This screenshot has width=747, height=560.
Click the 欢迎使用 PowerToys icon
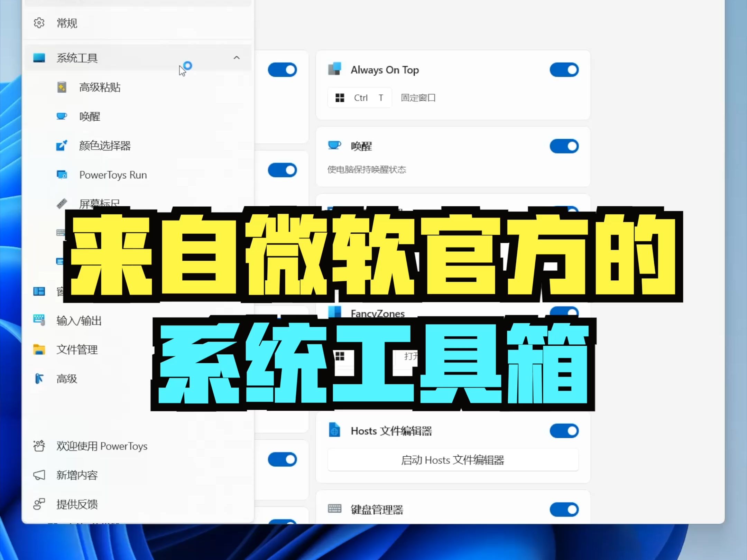coord(39,446)
